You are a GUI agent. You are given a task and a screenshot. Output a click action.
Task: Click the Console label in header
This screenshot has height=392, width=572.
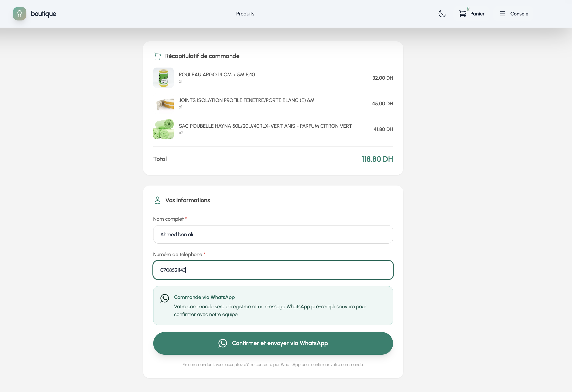519,14
